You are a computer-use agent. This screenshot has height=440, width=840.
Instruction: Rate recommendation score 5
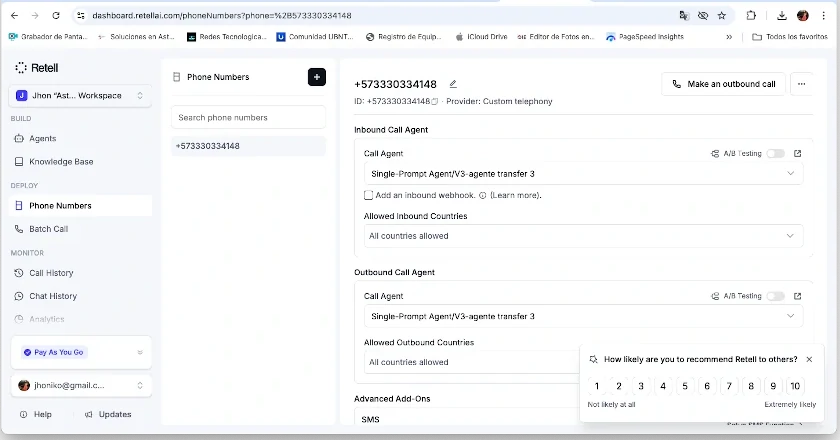click(x=685, y=386)
